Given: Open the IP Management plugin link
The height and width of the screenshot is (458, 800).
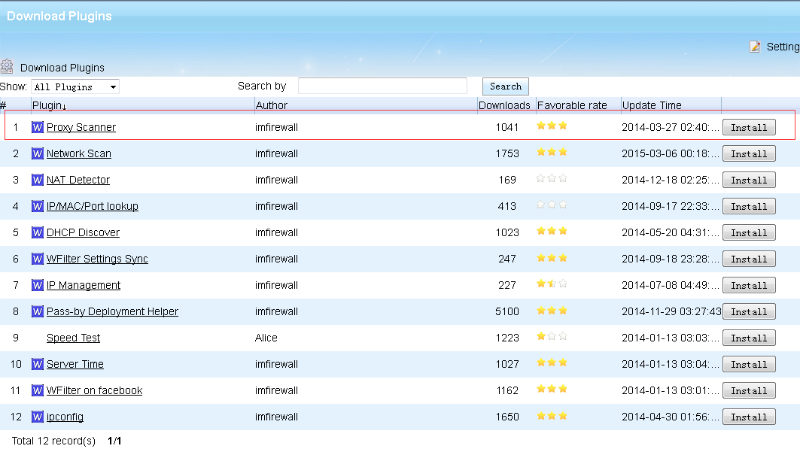Looking at the screenshot, I should point(83,286).
